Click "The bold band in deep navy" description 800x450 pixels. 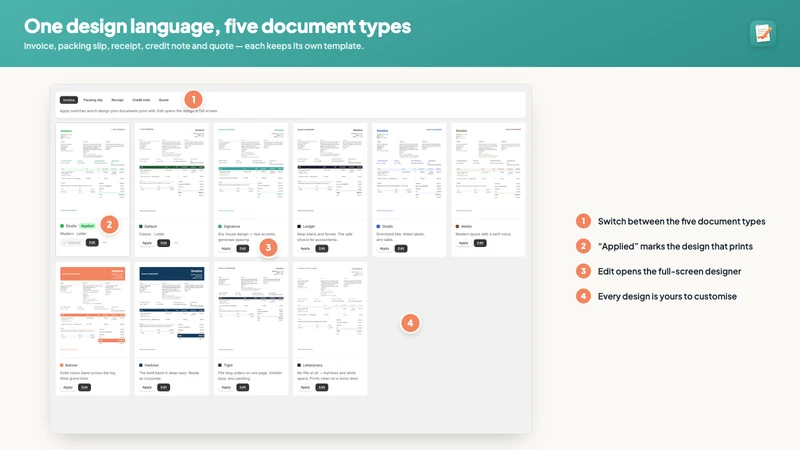pyautogui.click(x=169, y=376)
